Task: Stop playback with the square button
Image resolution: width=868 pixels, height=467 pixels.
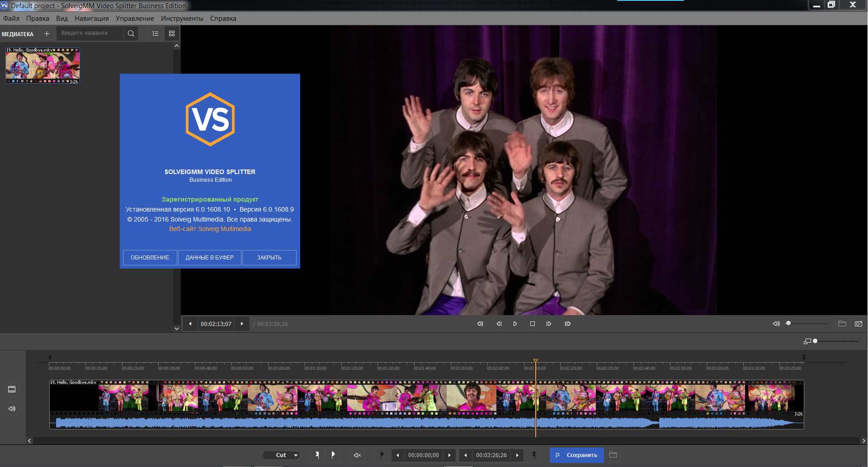Action: click(x=532, y=324)
